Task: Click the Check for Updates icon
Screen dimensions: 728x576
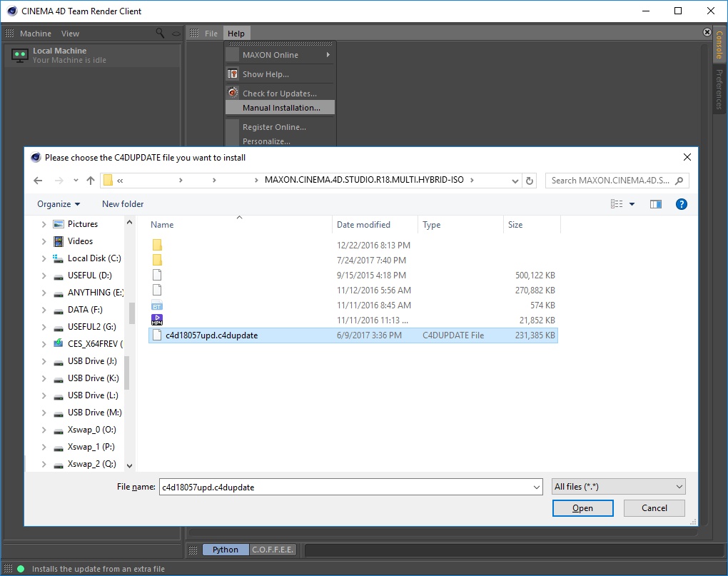Action: coord(233,93)
